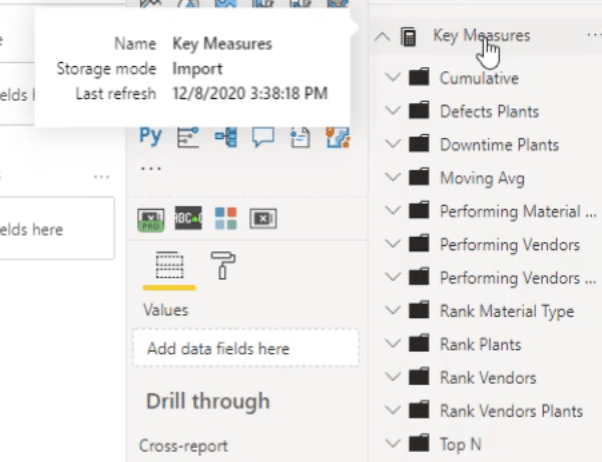Expand the Cumulative folder
Viewport: 602px width, 462px height.
[393, 77]
